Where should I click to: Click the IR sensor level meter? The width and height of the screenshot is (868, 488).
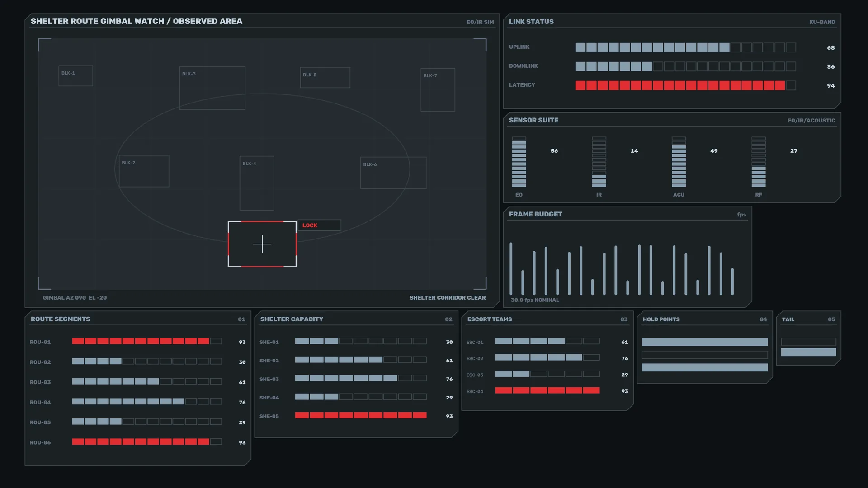[x=599, y=162]
